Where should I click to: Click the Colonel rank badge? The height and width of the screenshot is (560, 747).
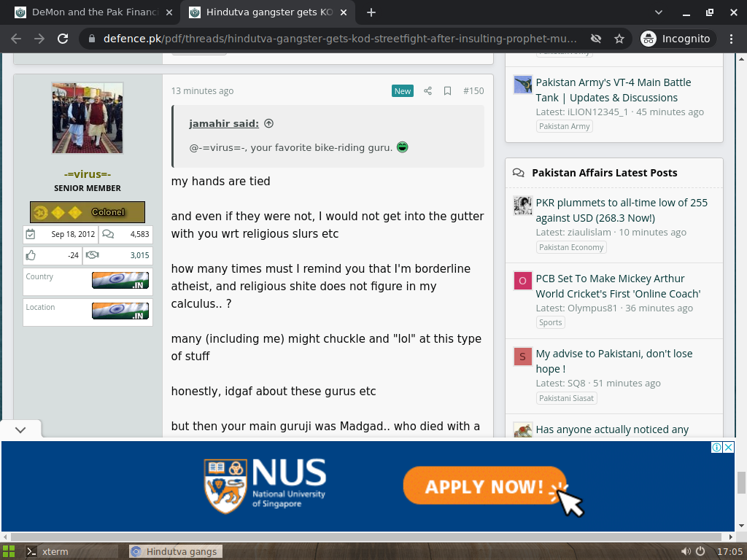click(x=88, y=212)
